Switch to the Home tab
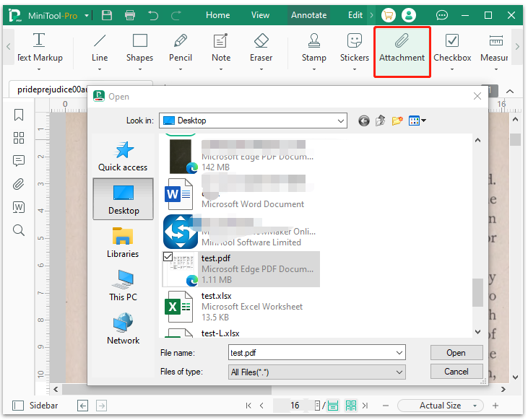The width and height of the screenshot is (528, 420). [218, 15]
